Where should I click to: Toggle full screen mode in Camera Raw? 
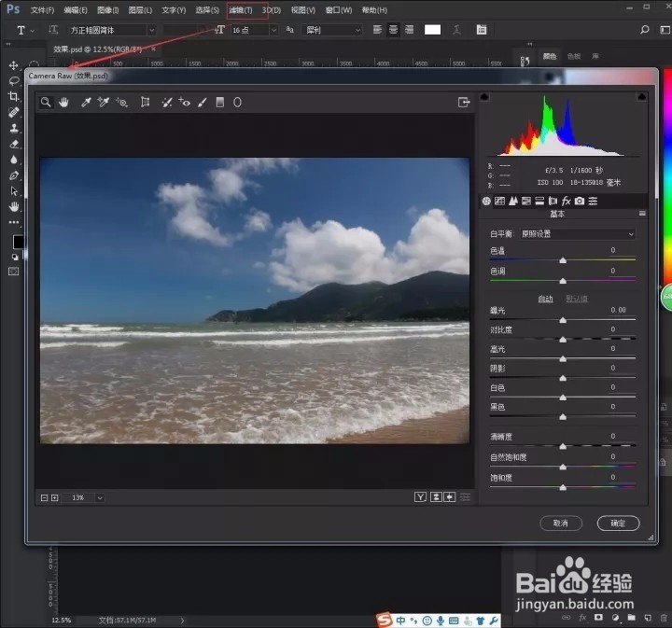click(464, 103)
